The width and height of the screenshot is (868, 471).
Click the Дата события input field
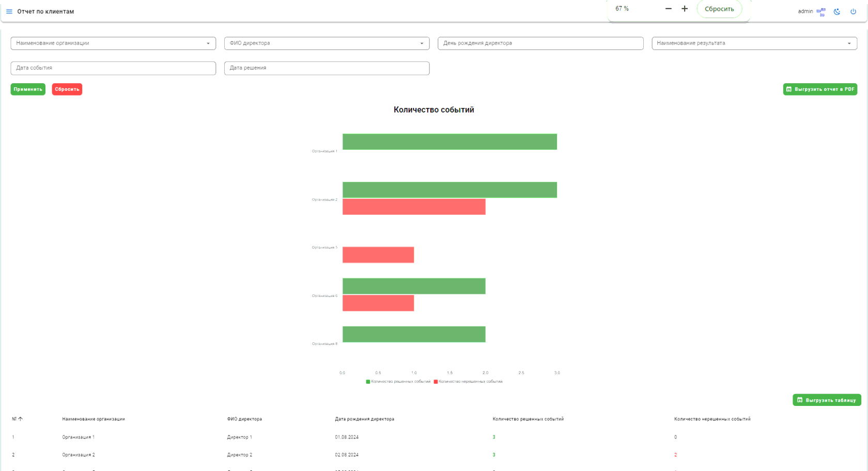(113, 68)
